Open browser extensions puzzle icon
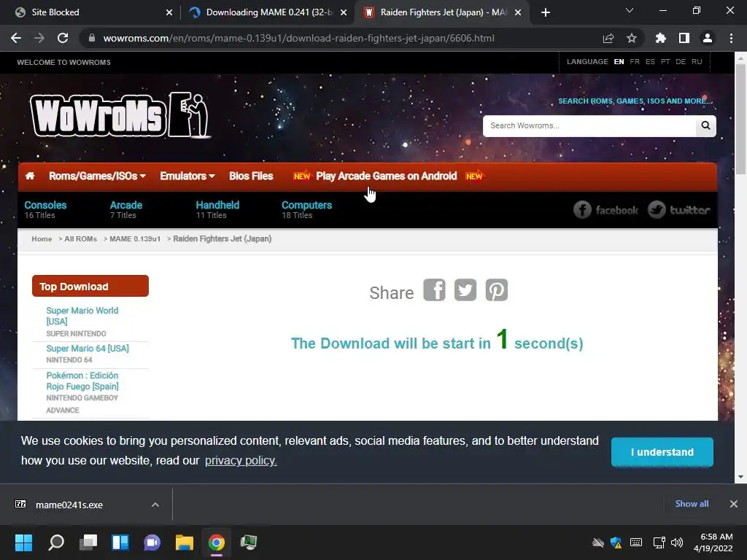 660,38
